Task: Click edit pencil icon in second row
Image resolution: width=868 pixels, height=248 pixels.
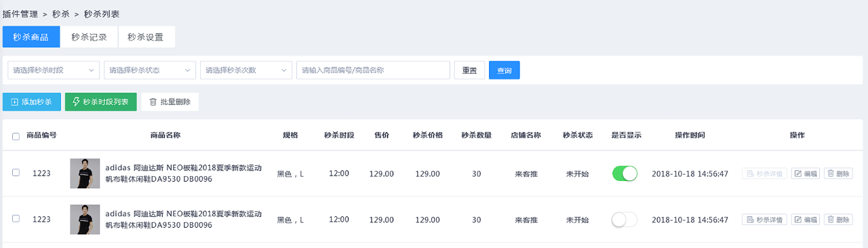Action: pyautogui.click(x=798, y=220)
